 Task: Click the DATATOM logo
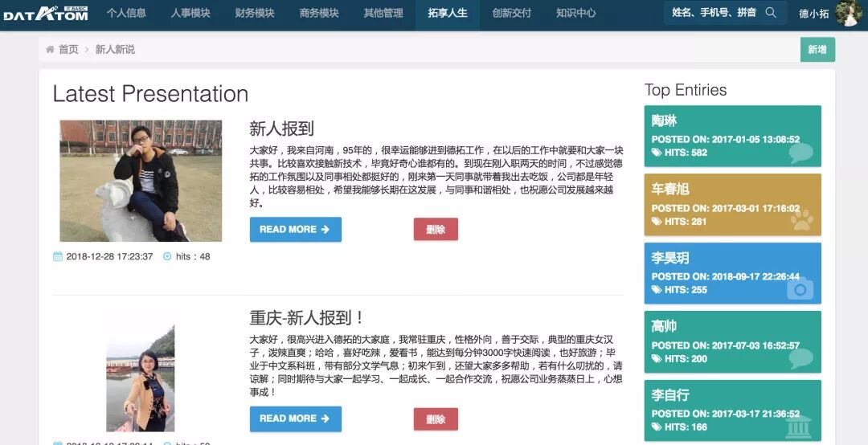pos(45,14)
